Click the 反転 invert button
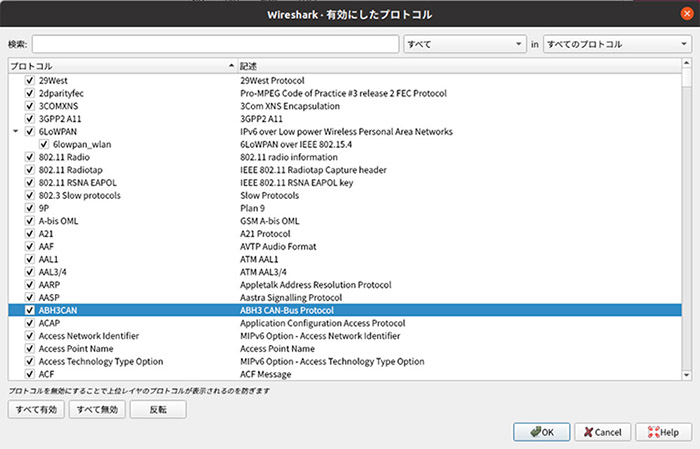The image size is (700, 449). click(158, 409)
